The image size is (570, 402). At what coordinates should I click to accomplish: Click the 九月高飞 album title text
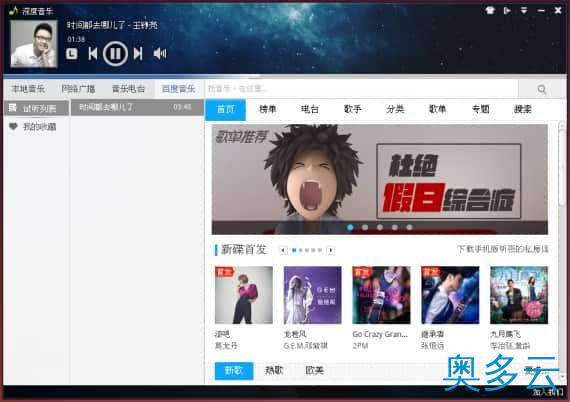[x=505, y=334]
